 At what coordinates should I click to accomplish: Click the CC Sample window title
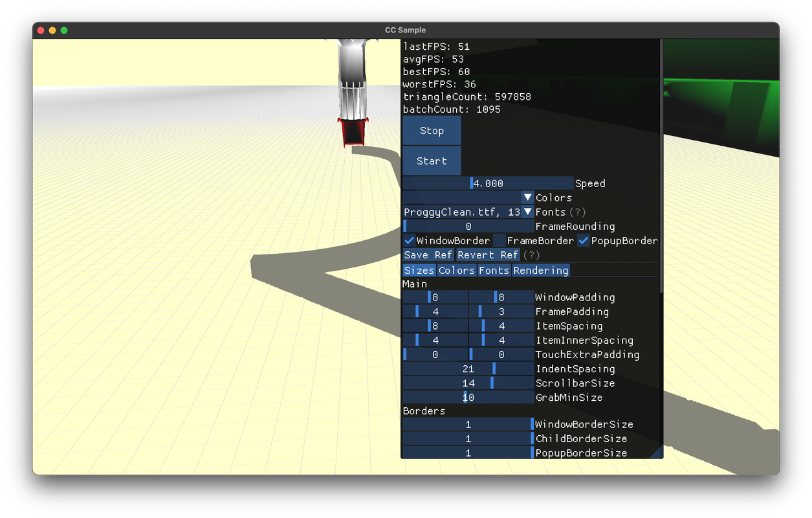coord(406,30)
